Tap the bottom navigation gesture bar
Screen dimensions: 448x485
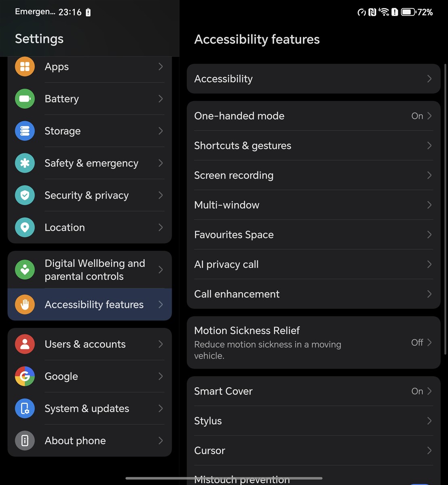pos(224,478)
